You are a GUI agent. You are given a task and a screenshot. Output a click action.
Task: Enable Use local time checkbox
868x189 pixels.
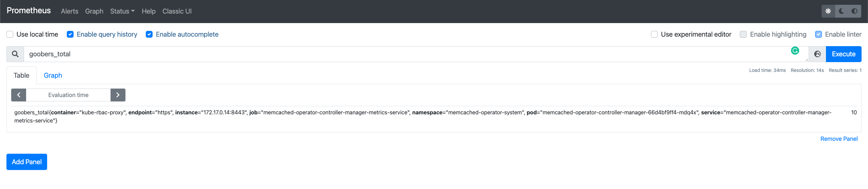coord(10,34)
